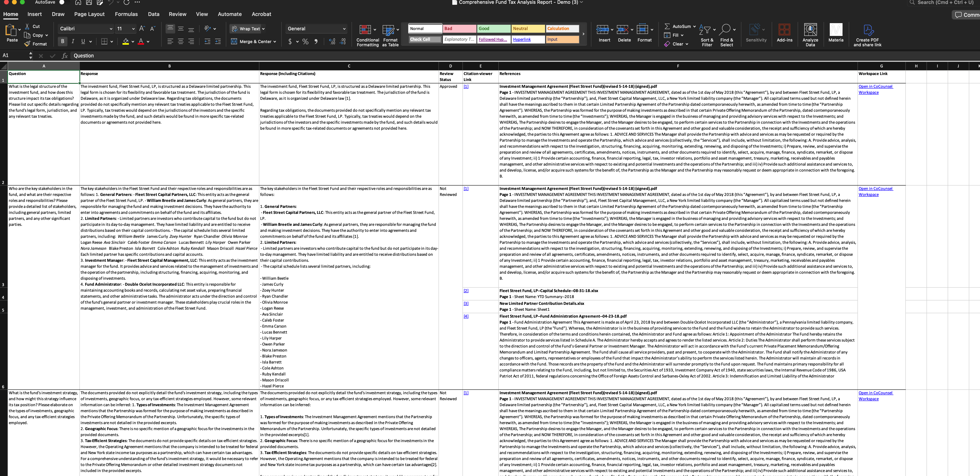Toggle Italic formatting

(73, 41)
